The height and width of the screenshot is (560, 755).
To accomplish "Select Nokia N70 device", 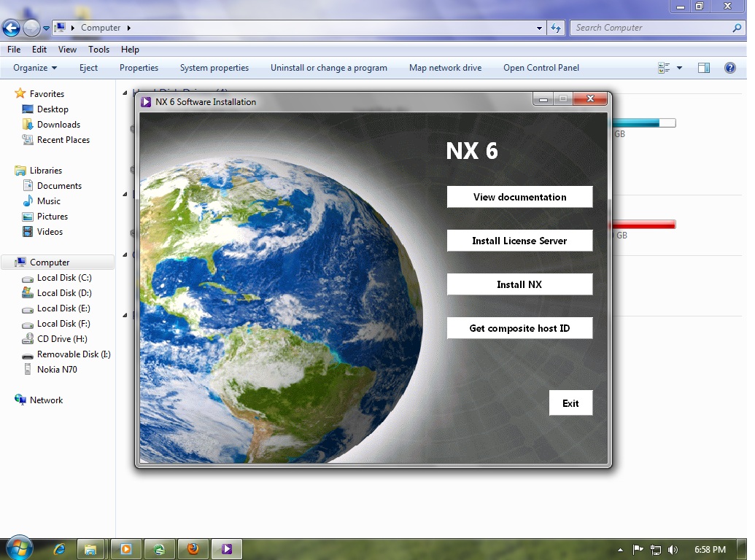I will [x=57, y=370].
